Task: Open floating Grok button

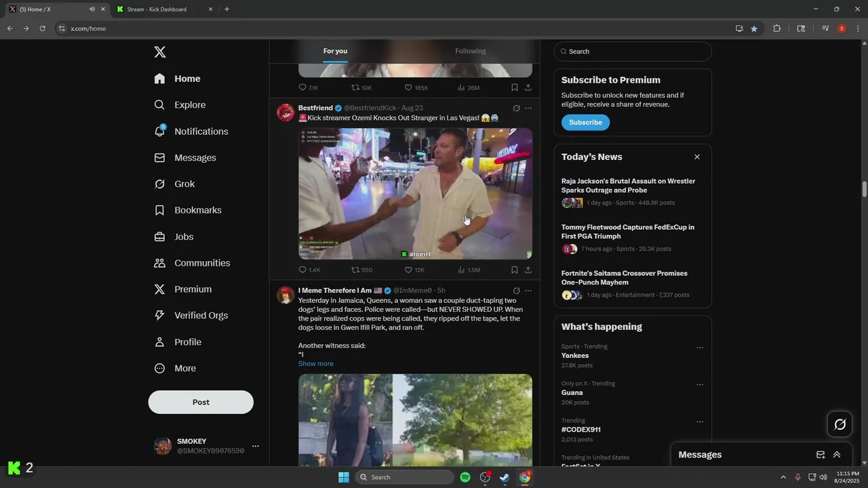Action: coord(840,424)
